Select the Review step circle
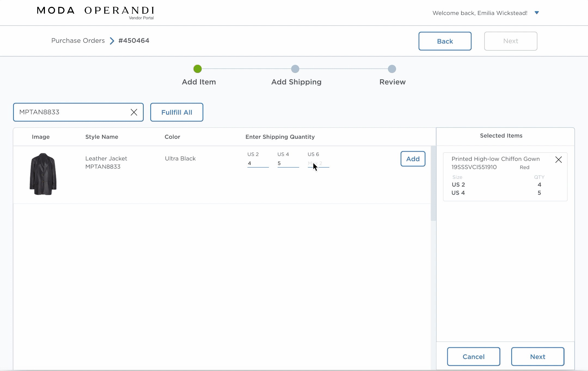 click(x=392, y=69)
